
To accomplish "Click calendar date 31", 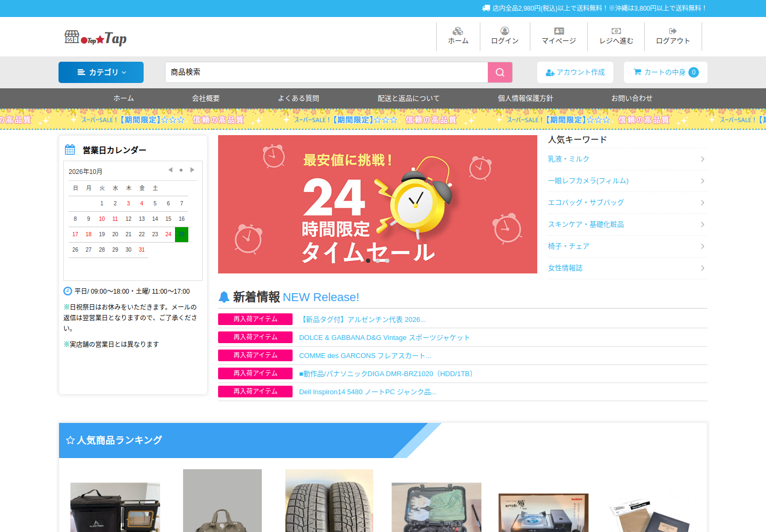I will (x=141, y=250).
